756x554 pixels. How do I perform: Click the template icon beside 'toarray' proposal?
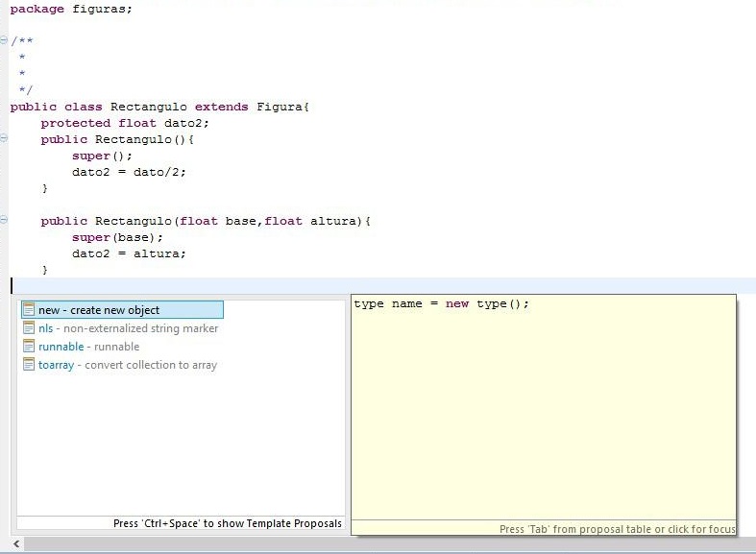coord(29,365)
